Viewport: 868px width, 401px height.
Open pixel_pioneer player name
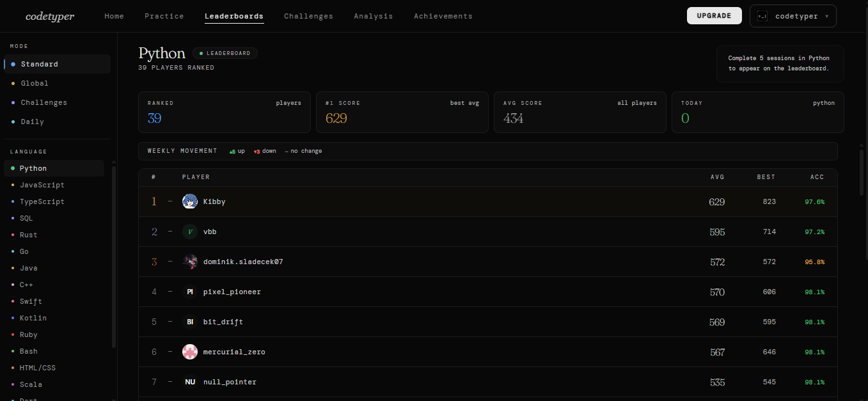pos(232,292)
